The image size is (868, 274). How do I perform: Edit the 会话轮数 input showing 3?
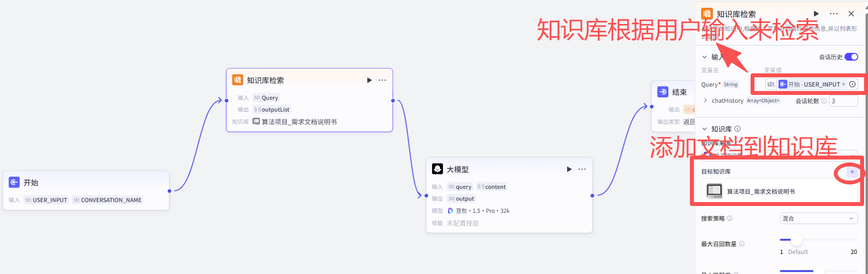[844, 101]
